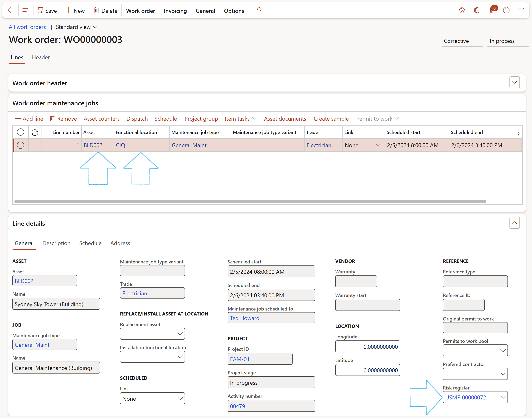Click the Delete trash icon
Screen dimensions: 532x418
pyautogui.click(x=96, y=10)
